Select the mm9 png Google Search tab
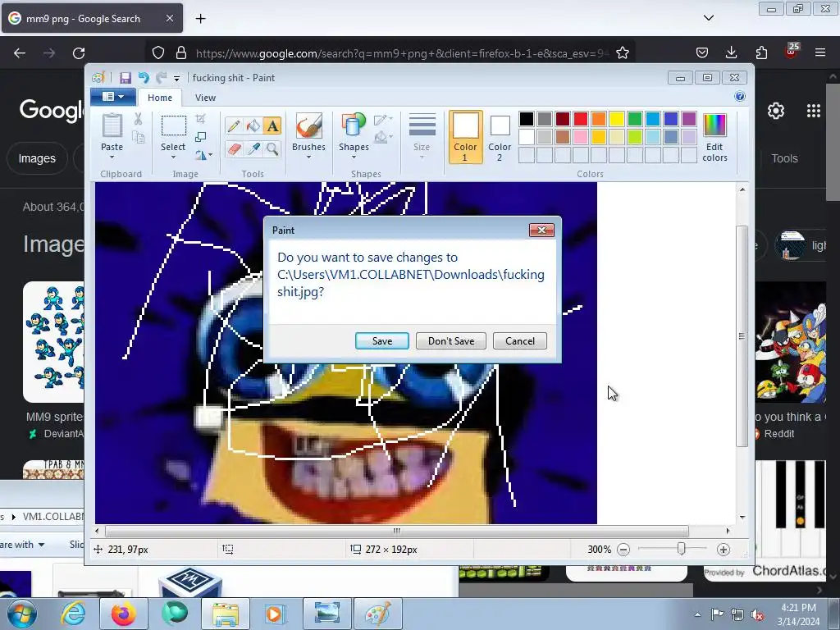 pos(92,18)
